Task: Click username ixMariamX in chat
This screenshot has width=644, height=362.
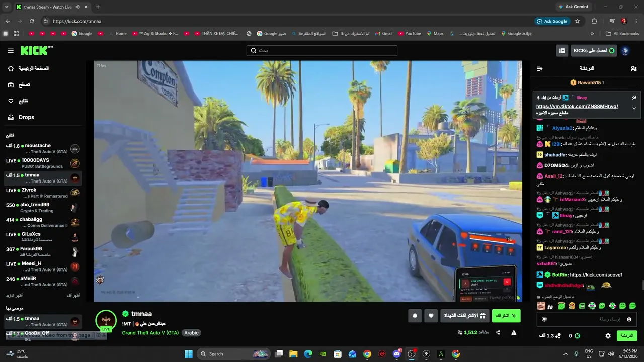Action: coord(573,200)
